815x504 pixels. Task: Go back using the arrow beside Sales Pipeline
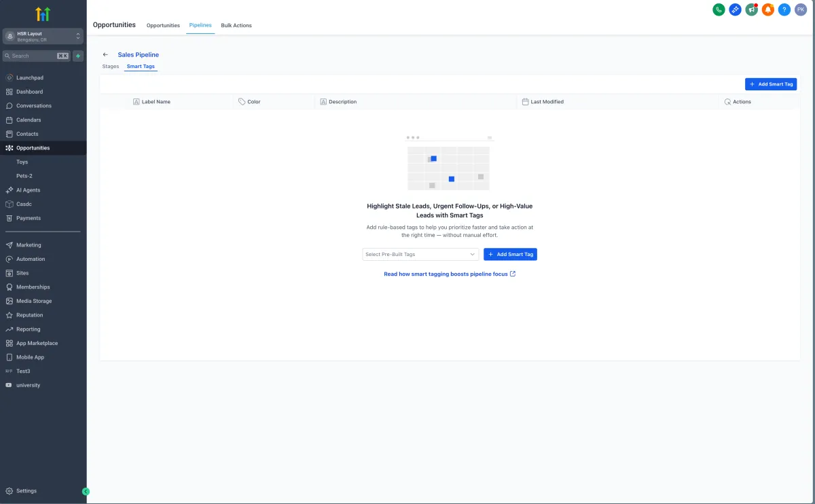[105, 54]
